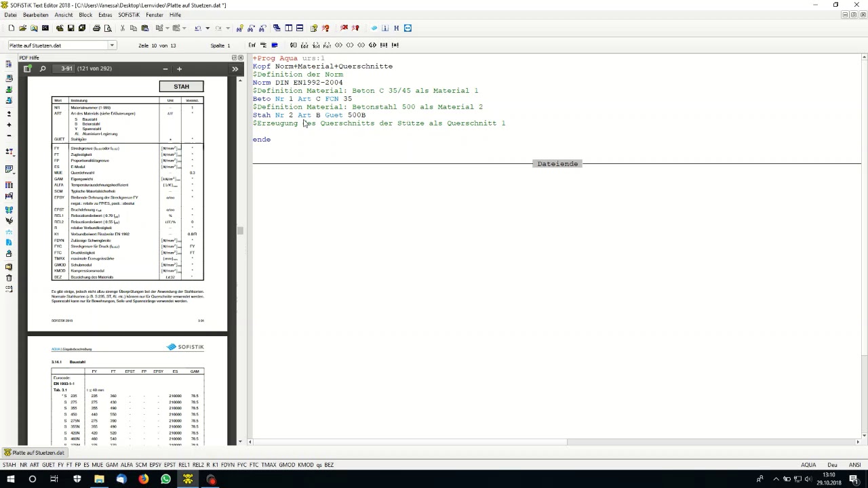Click the Undo arrow icon
868x488 pixels.
coord(197,28)
